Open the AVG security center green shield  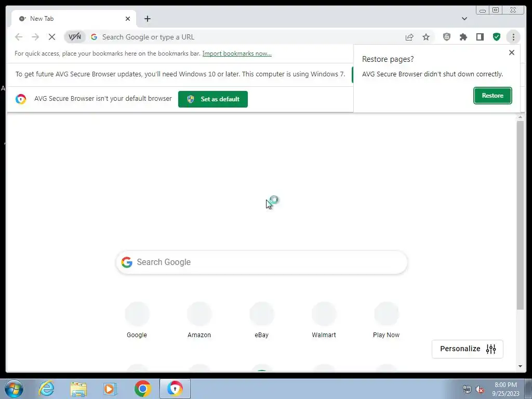[496, 37]
